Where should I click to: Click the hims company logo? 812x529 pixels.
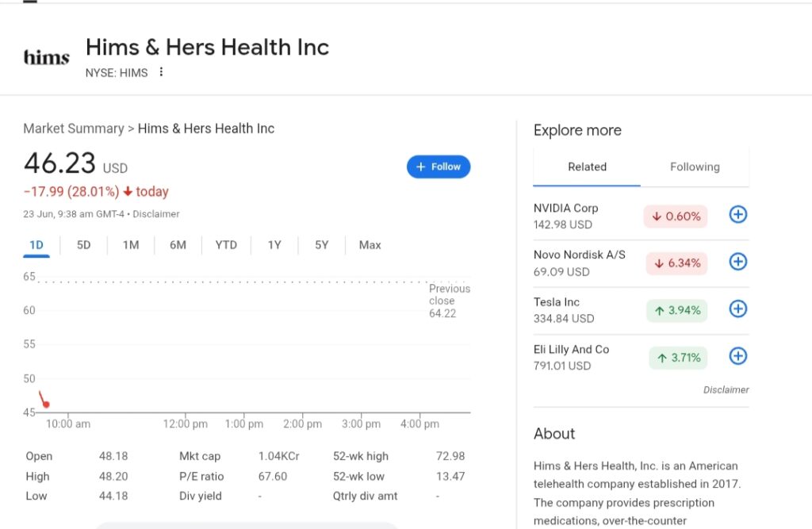pyautogui.click(x=47, y=57)
